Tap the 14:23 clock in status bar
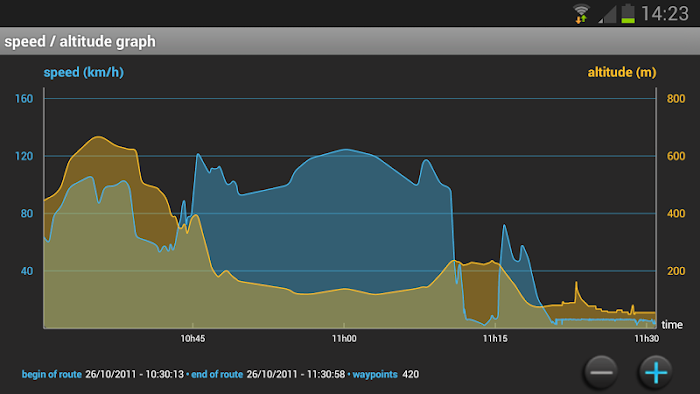The width and height of the screenshot is (700, 394). pyautogui.click(x=665, y=13)
